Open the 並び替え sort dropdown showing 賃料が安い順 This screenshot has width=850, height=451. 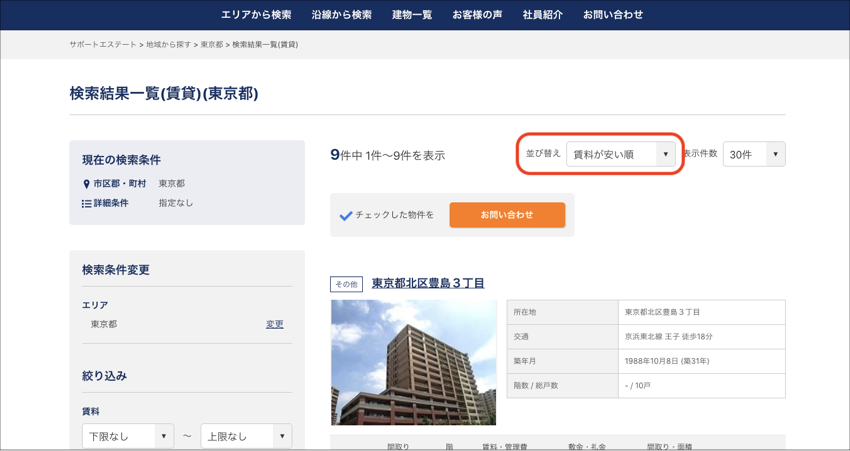pos(621,155)
